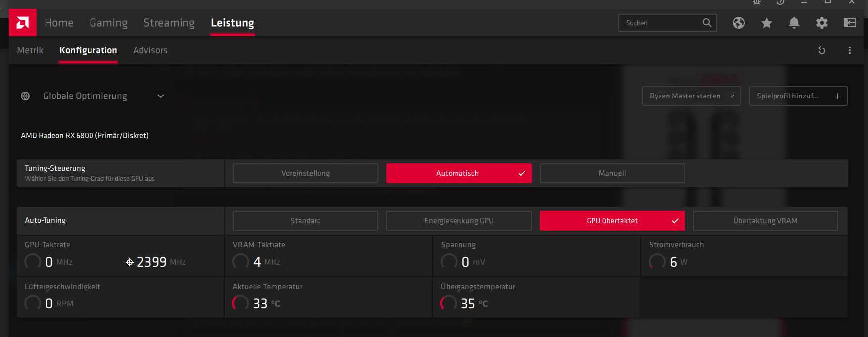This screenshot has width=868, height=337.
Task: Click the 6 W power value
Action: point(679,262)
